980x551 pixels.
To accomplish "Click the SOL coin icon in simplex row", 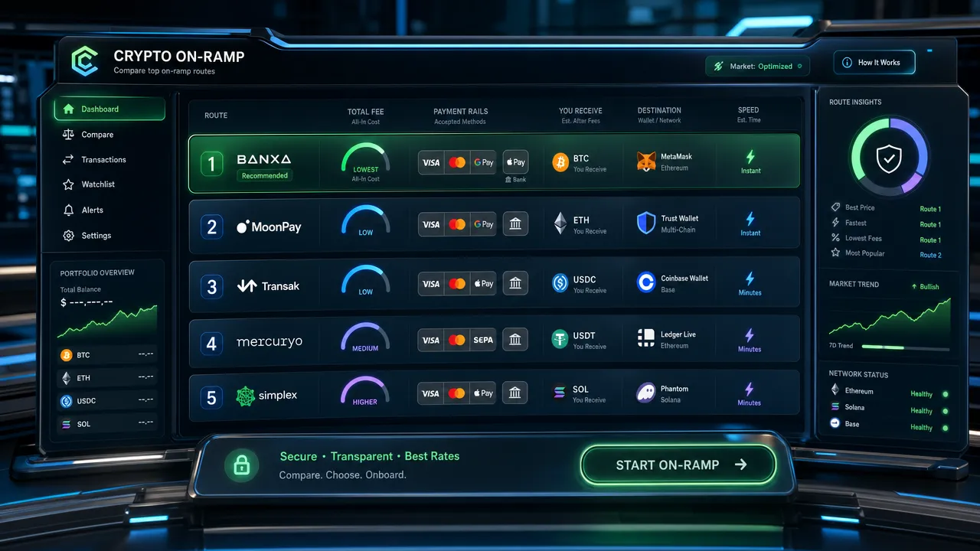I will [x=560, y=393].
